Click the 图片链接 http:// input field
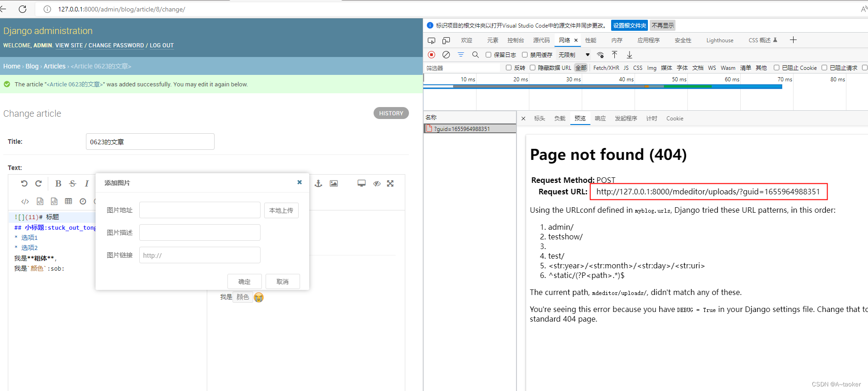The height and width of the screenshot is (391, 868). click(200, 255)
